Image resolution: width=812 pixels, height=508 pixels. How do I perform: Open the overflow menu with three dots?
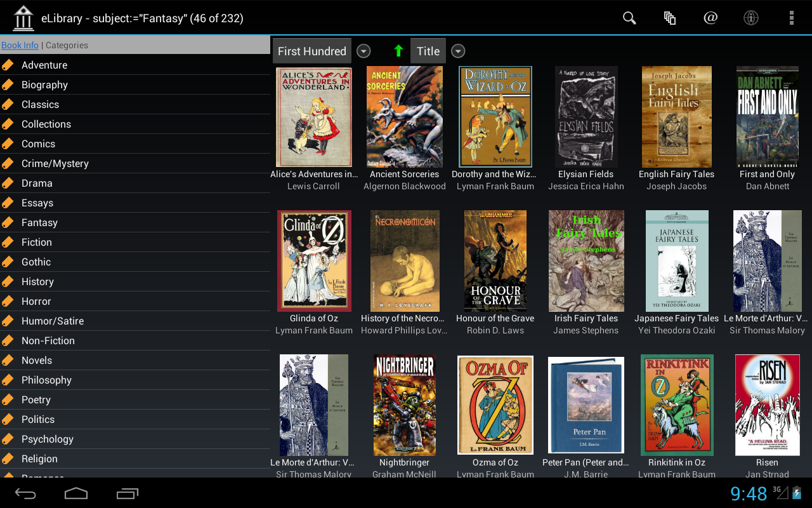pyautogui.click(x=791, y=17)
